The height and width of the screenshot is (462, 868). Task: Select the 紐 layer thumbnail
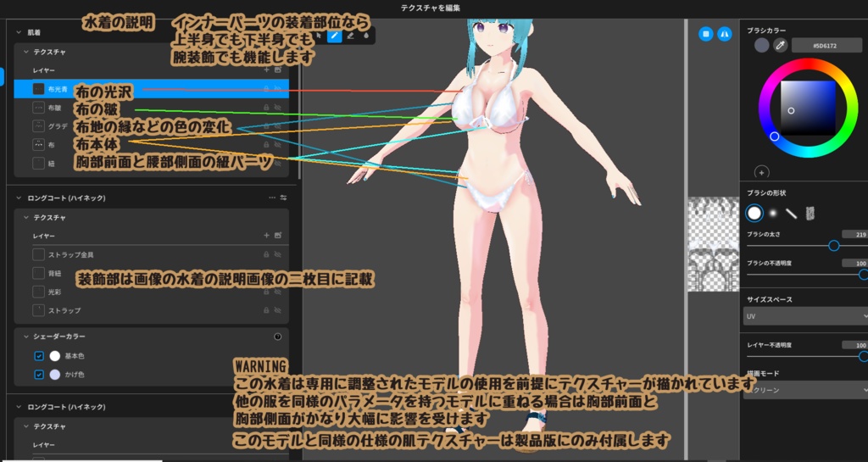(x=39, y=164)
